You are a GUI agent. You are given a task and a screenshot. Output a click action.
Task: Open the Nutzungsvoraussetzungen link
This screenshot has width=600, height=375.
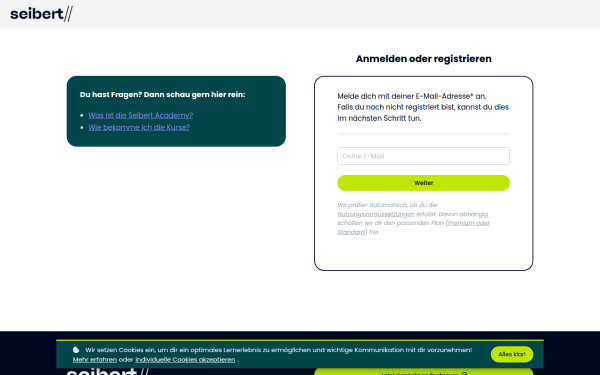pos(376,214)
